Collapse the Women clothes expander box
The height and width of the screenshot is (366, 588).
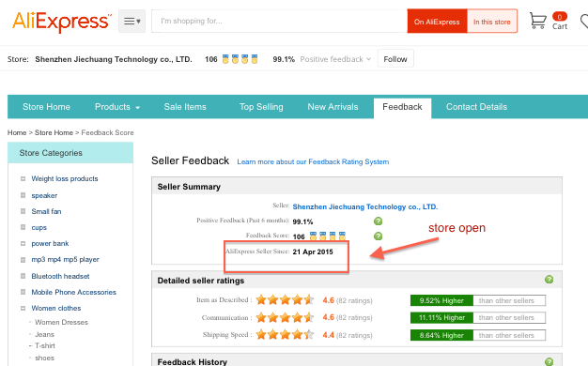pyautogui.click(x=23, y=309)
